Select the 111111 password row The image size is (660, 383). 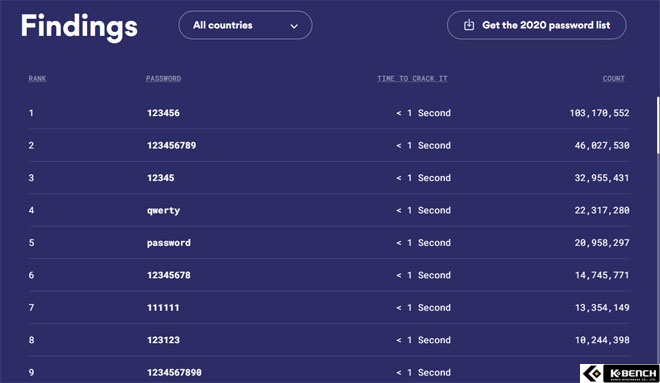coord(329,308)
